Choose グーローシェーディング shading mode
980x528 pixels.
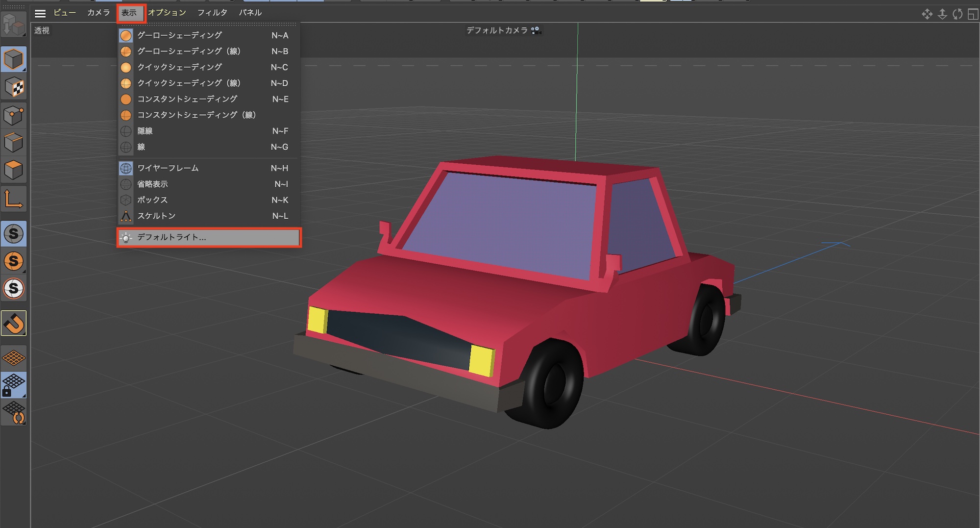(179, 35)
